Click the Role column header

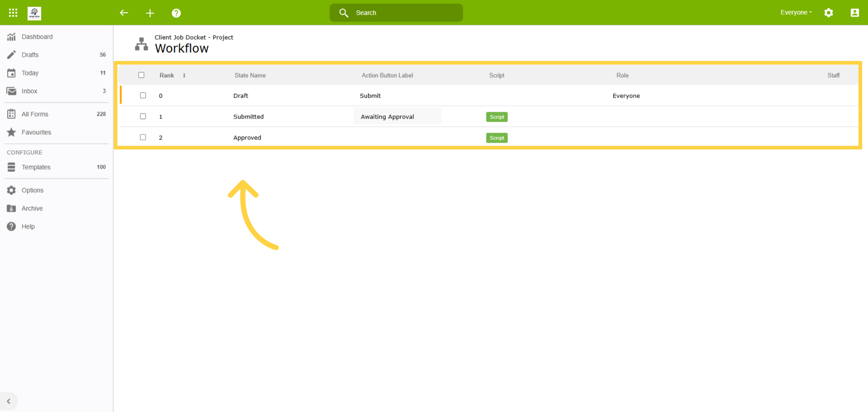(x=622, y=75)
